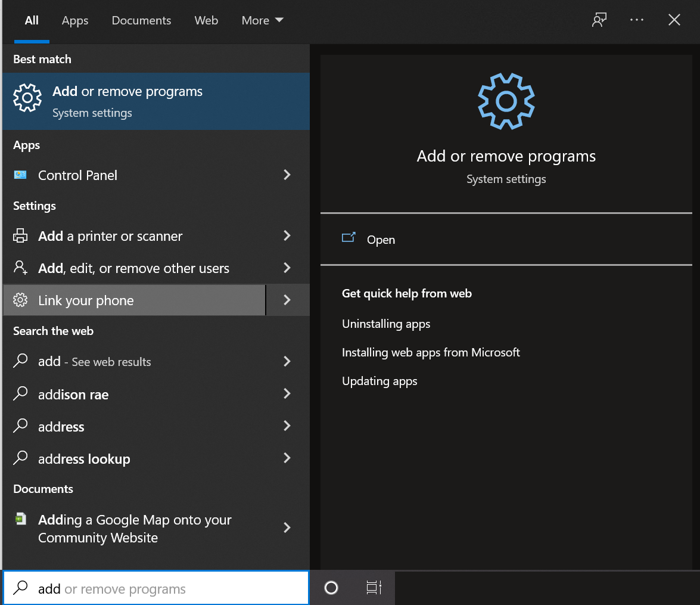Close the search panel with X
Screen dimensions: 700x605
pyautogui.click(x=674, y=20)
